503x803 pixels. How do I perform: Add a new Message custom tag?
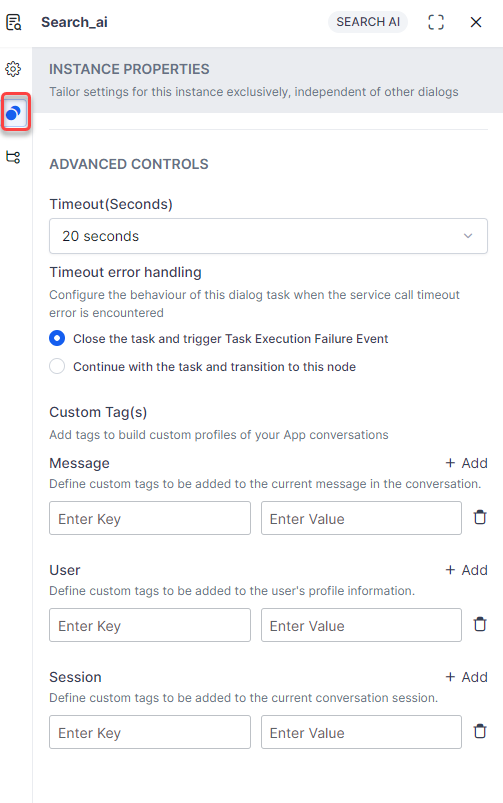(467, 463)
